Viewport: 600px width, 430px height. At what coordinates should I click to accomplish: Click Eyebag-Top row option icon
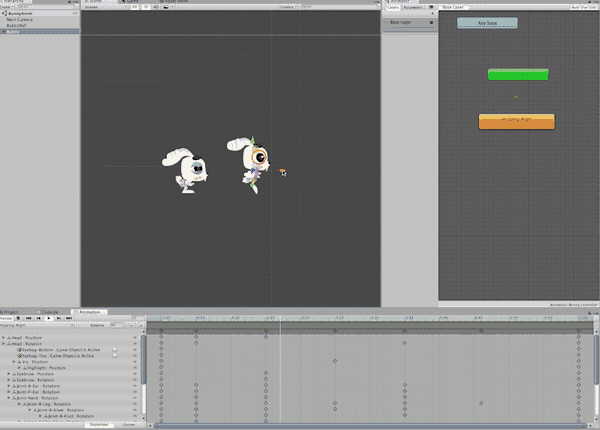point(135,356)
